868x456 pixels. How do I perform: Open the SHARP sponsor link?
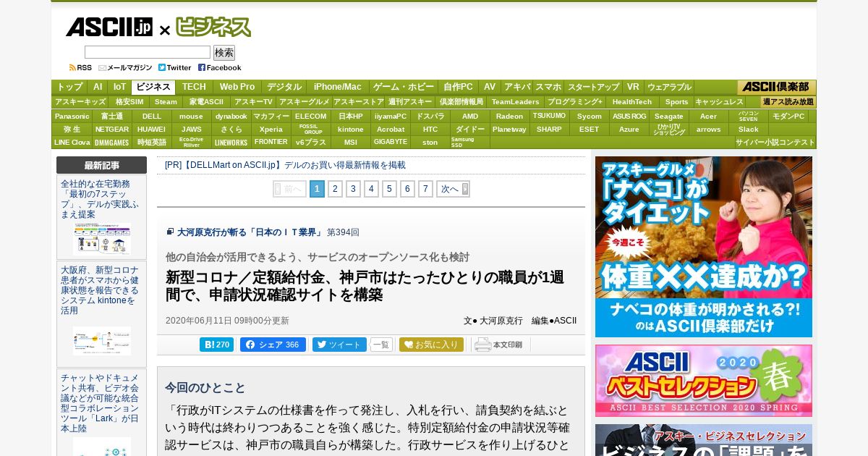[x=550, y=129]
